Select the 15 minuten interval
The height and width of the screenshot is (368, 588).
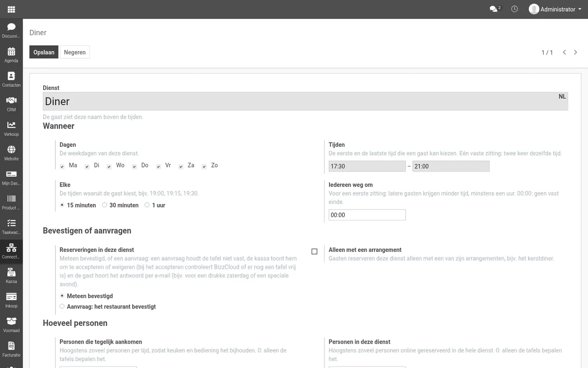pyautogui.click(x=62, y=205)
